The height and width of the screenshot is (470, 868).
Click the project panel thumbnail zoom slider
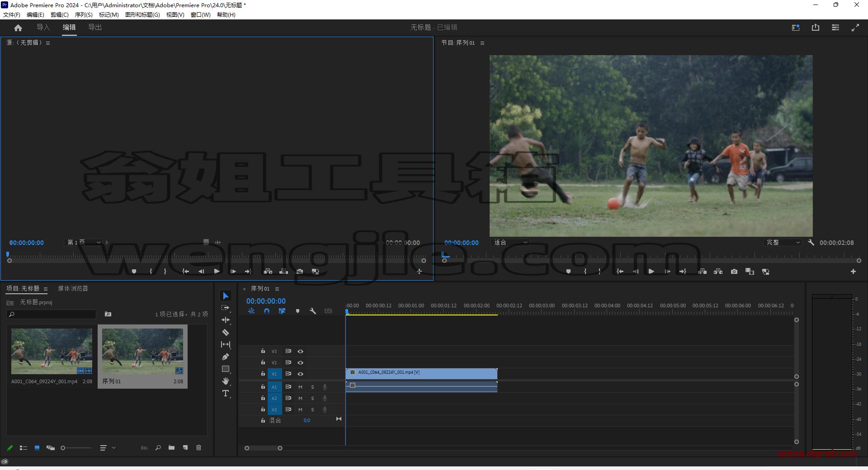coord(76,448)
